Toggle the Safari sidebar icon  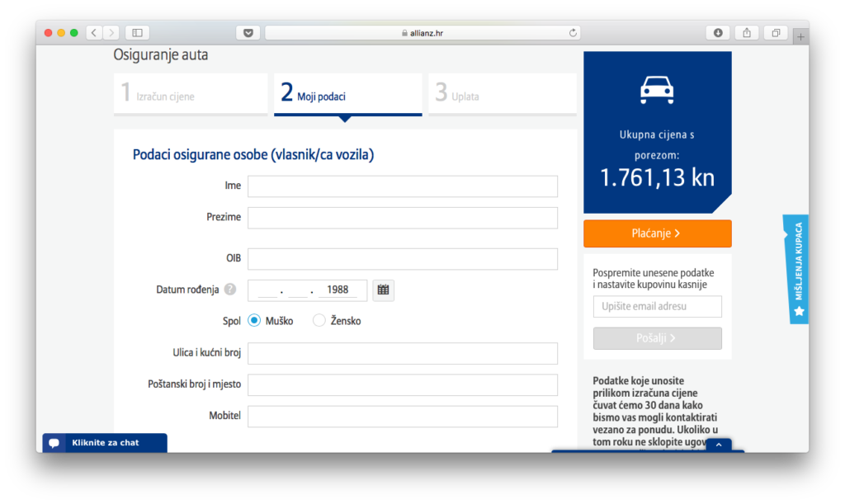(x=137, y=33)
